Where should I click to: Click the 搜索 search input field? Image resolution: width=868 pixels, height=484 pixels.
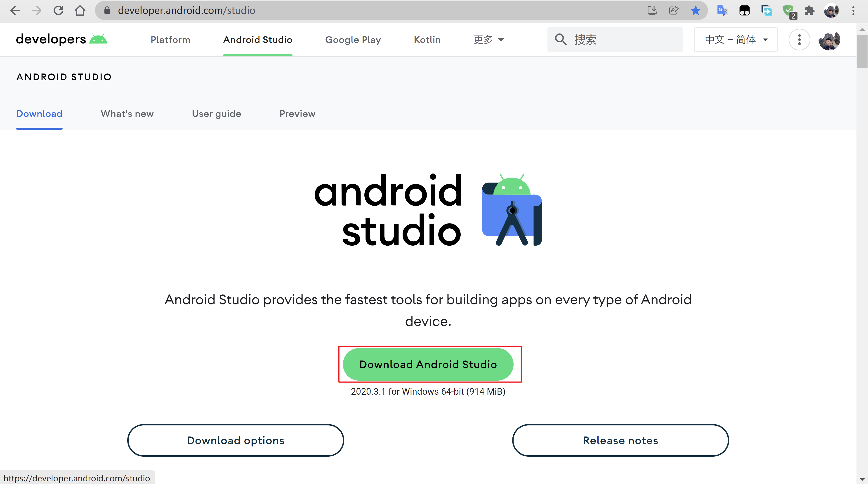pyautogui.click(x=617, y=39)
